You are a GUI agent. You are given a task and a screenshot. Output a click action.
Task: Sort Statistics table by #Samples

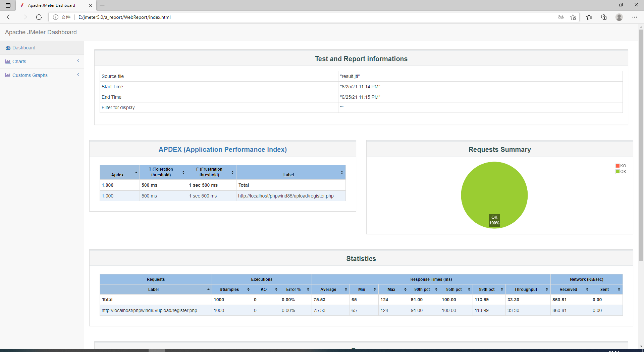232,290
